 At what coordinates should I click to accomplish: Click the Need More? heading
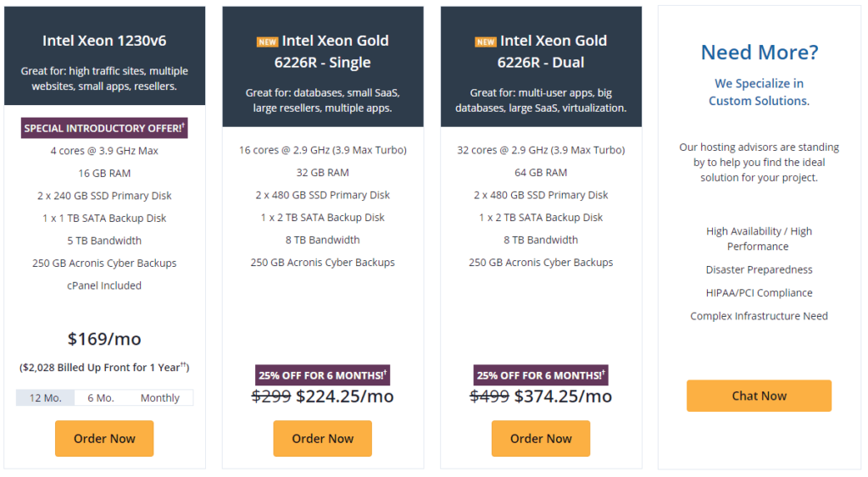(x=759, y=52)
